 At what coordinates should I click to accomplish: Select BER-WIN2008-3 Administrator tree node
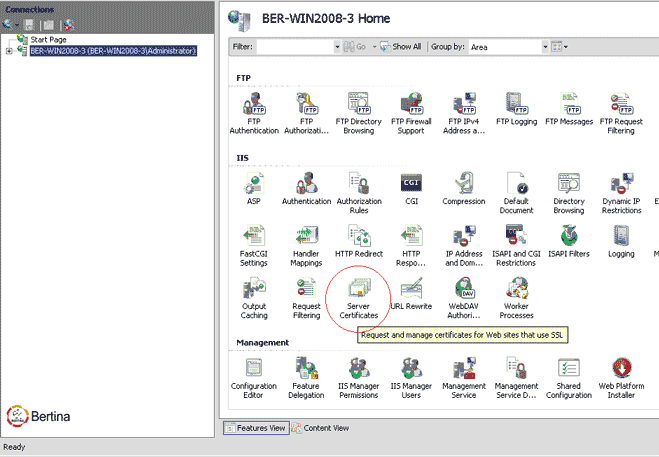[x=113, y=51]
